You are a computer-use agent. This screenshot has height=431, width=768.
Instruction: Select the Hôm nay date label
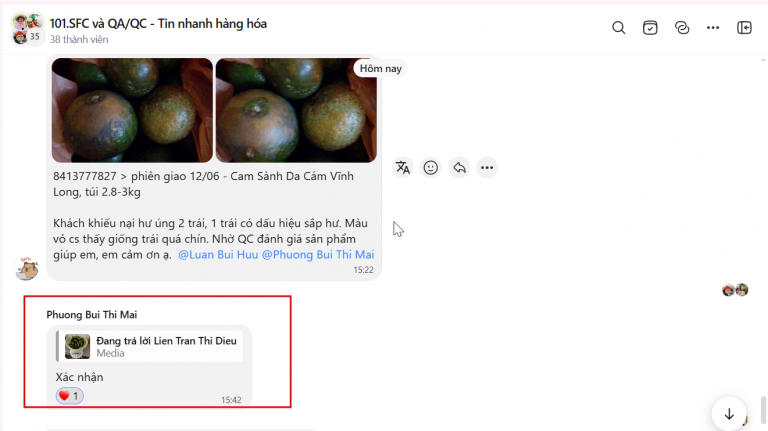pyautogui.click(x=381, y=69)
